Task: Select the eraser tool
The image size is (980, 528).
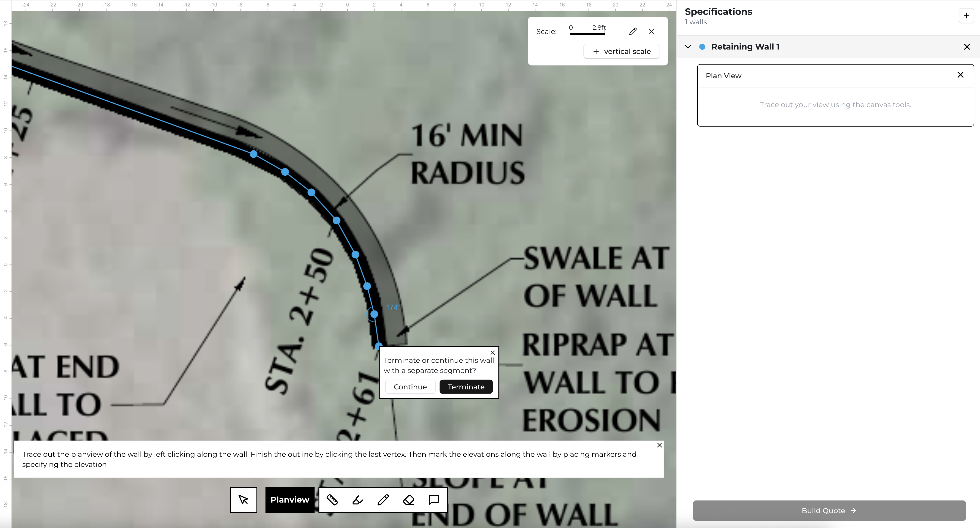Action: (x=409, y=500)
